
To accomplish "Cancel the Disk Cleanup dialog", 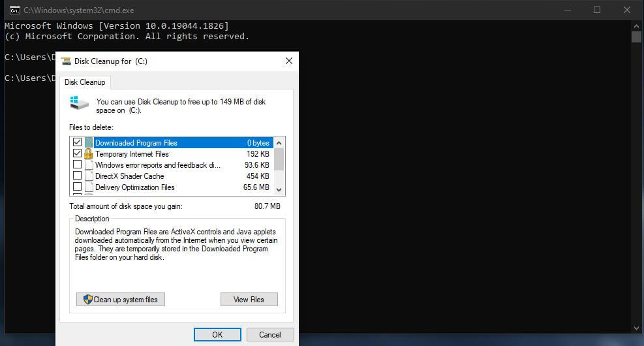I will coord(270,334).
